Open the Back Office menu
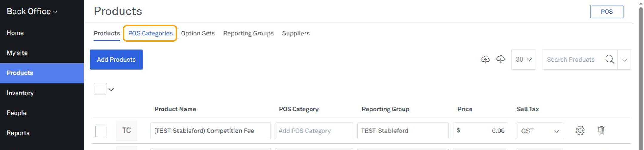The height and width of the screenshot is (150, 644). click(x=32, y=11)
